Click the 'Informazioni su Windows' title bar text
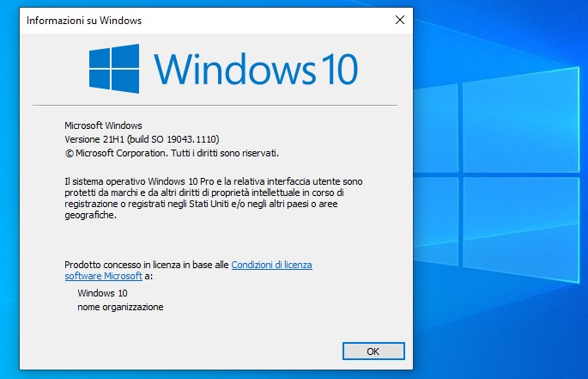Image resolution: width=588 pixels, height=379 pixels. click(84, 21)
